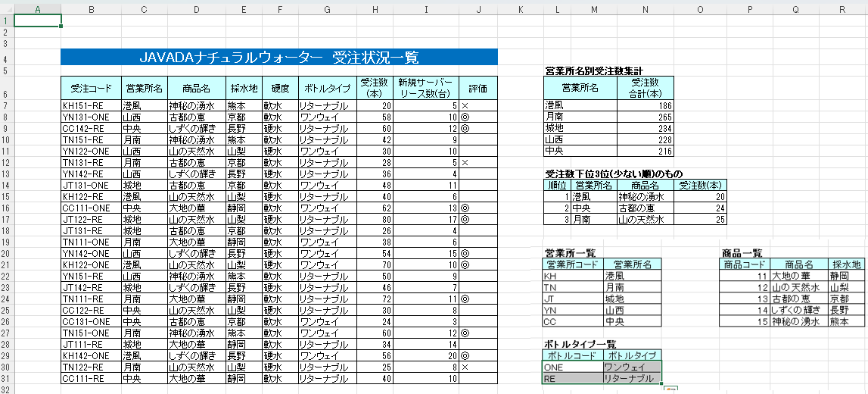Click order code JT131-ONE
Image resolution: width=868 pixels, height=394 pixels.
pos(92,185)
